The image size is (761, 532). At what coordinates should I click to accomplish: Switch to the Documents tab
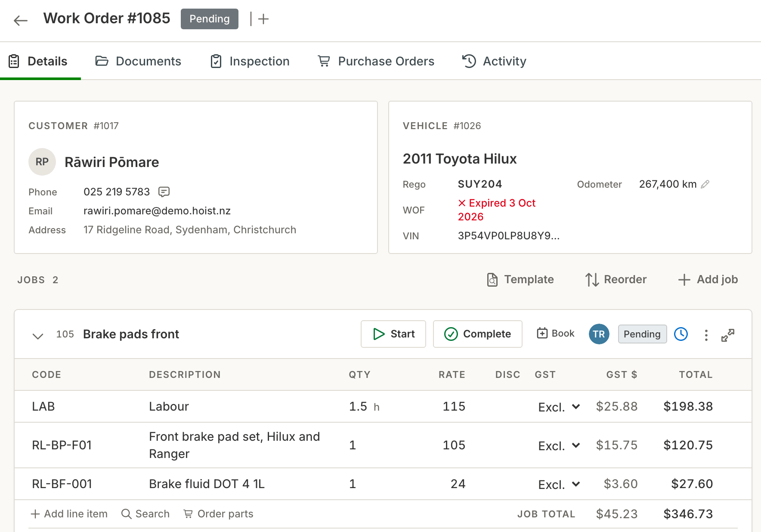tap(138, 61)
